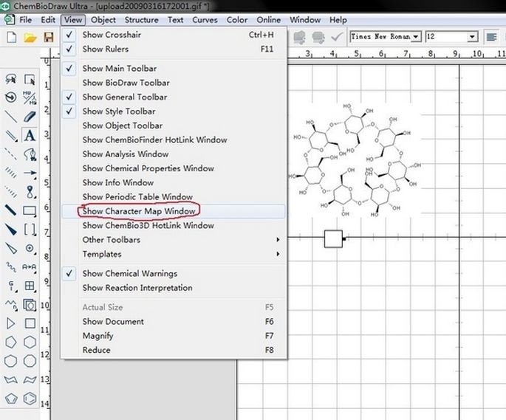The image size is (506, 420).
Task: Select the Pen drawing tool
Action: [30, 154]
